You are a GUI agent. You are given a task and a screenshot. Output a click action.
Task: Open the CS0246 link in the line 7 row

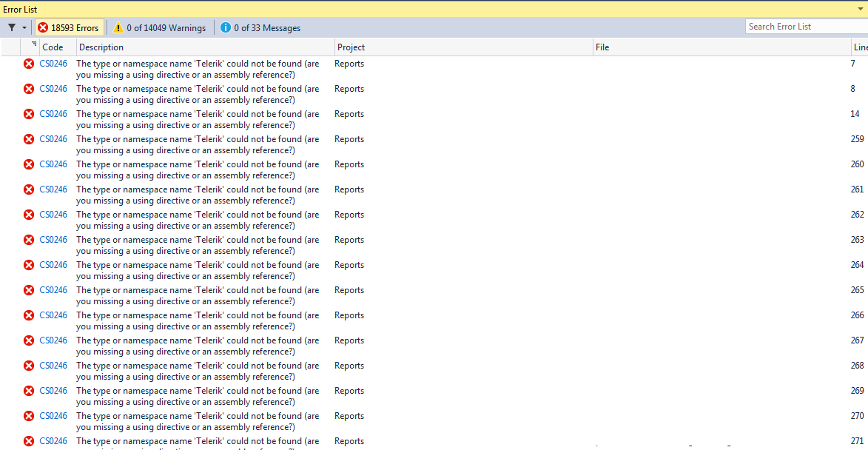(53, 64)
